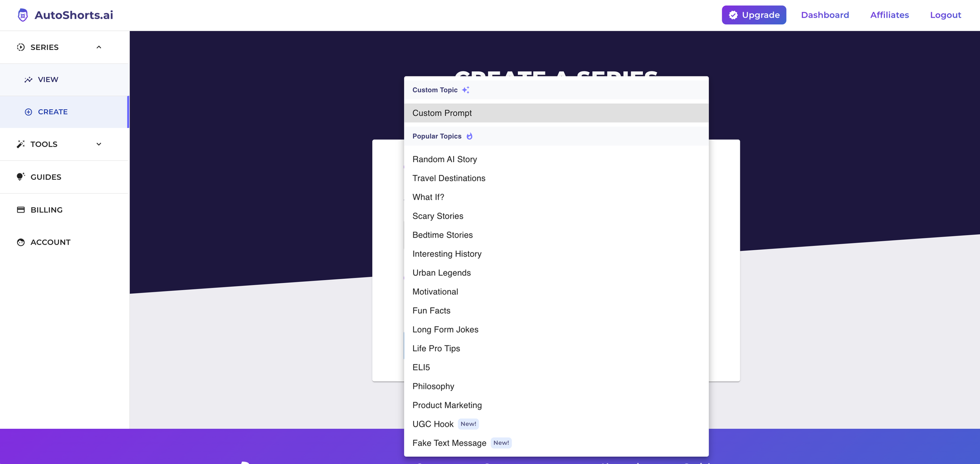Click Logout in the top bar
The height and width of the screenshot is (464, 980).
pos(945,15)
